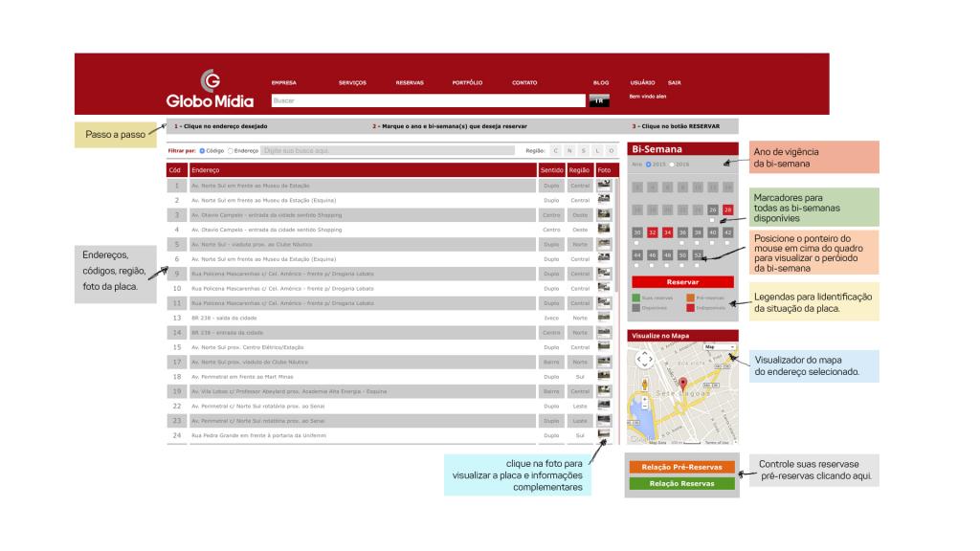Go to the PORTFÓLIO menu item
The height and width of the screenshot is (551, 980).
[x=467, y=82]
